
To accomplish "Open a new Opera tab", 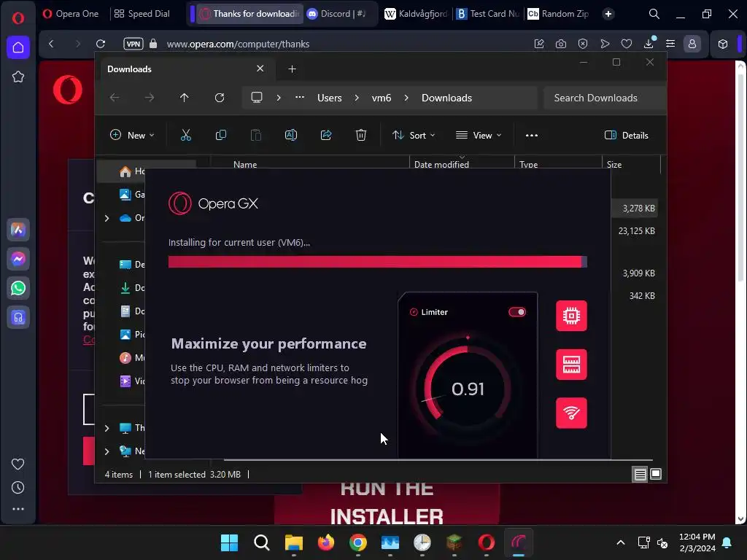I will (x=608, y=14).
